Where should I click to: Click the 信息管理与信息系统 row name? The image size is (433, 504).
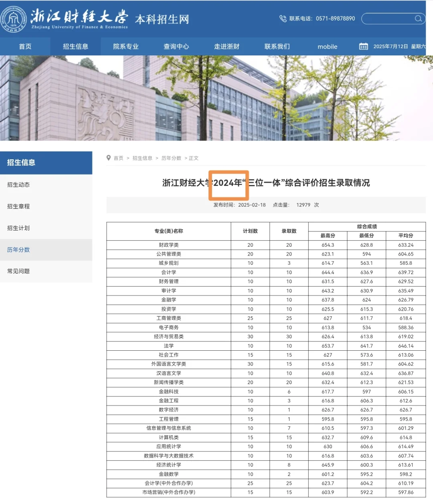[x=169, y=428]
